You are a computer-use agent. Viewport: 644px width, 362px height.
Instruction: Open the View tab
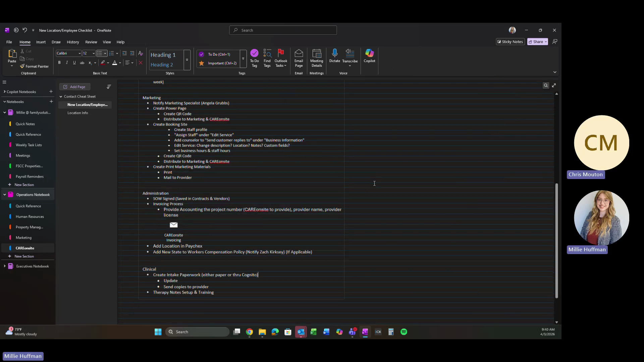[x=107, y=42]
